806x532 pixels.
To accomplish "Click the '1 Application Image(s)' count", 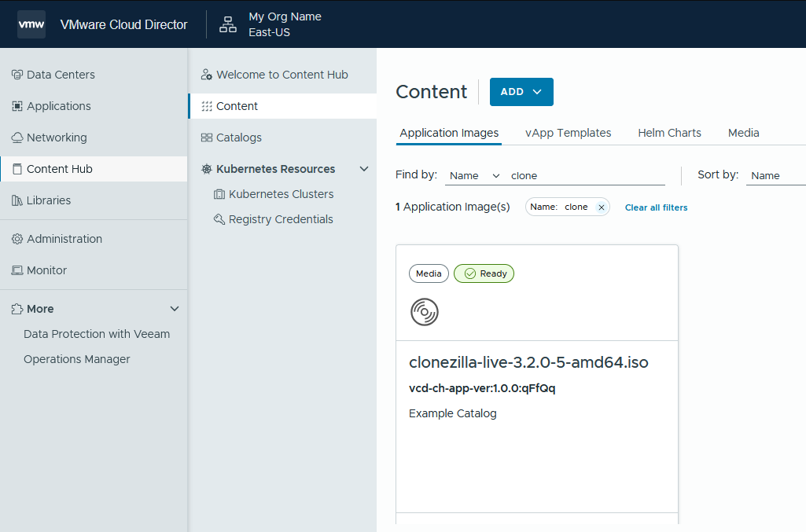I will tap(452, 207).
